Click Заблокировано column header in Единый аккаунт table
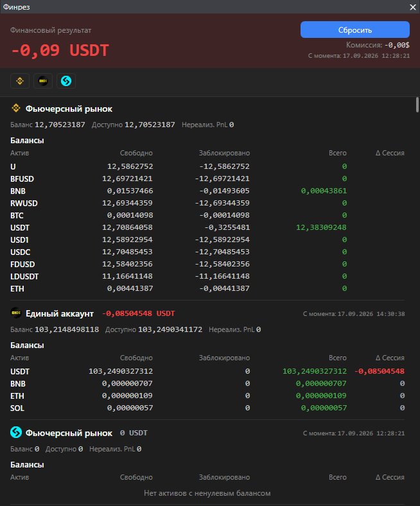 point(224,358)
